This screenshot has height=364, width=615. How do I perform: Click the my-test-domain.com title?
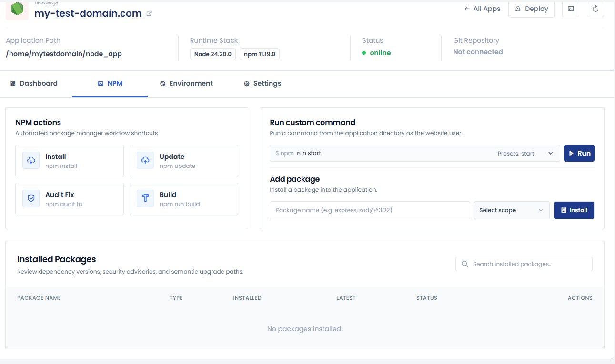[x=88, y=13]
